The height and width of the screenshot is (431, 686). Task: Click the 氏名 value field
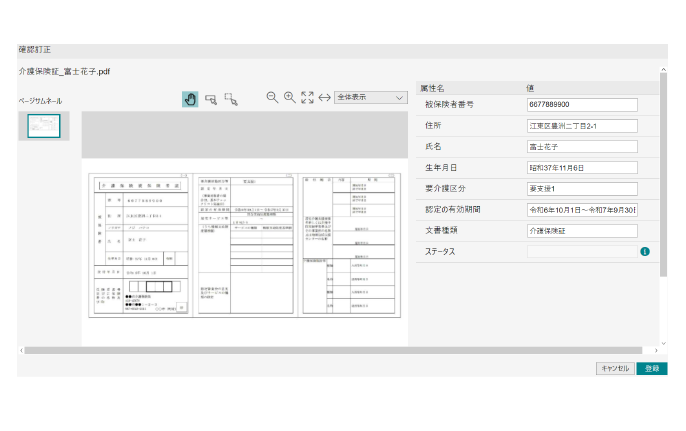[582, 147]
